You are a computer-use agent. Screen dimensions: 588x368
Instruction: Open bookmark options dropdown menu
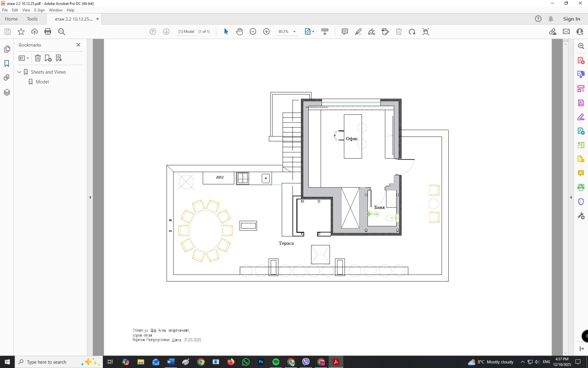pos(24,58)
